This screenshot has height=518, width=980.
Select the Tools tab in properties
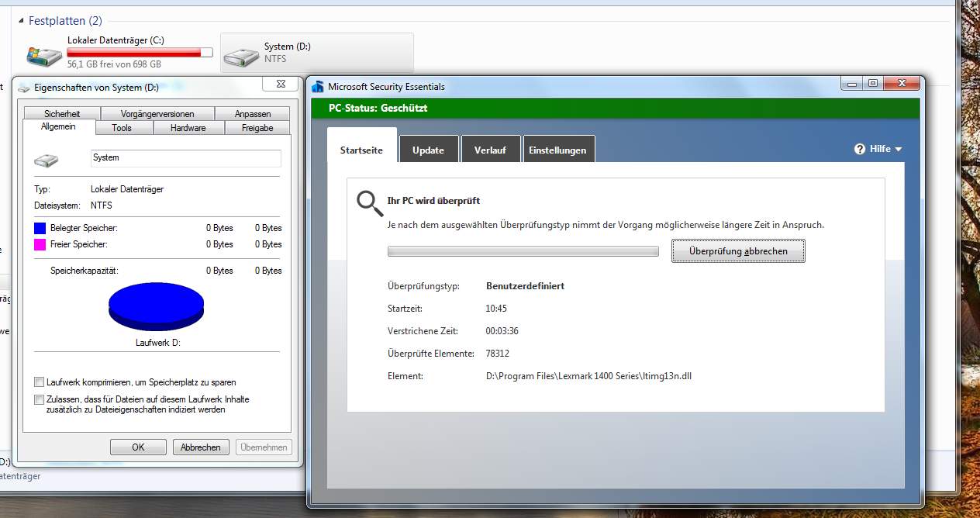(122, 128)
